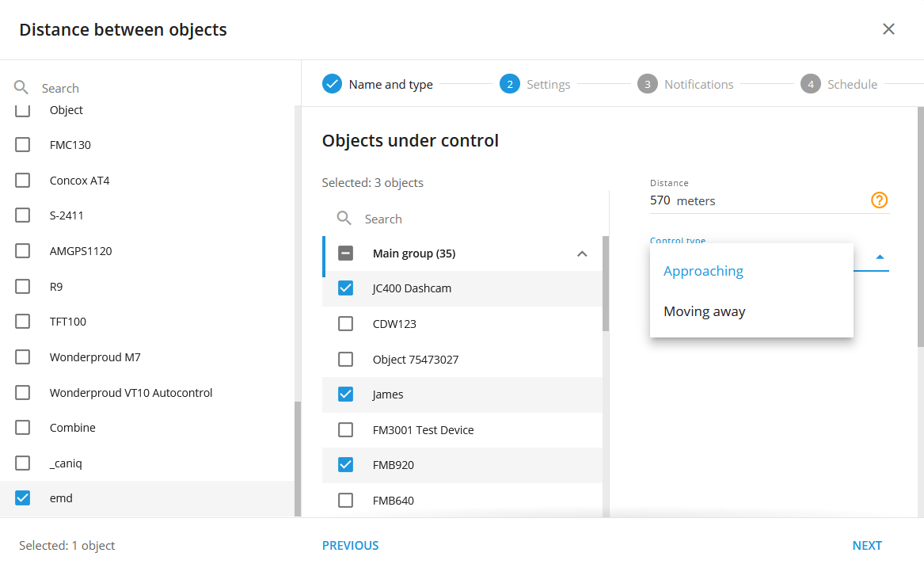Uncheck the emd checkbox
Viewport: 924px width, 568px height.
(x=22, y=498)
